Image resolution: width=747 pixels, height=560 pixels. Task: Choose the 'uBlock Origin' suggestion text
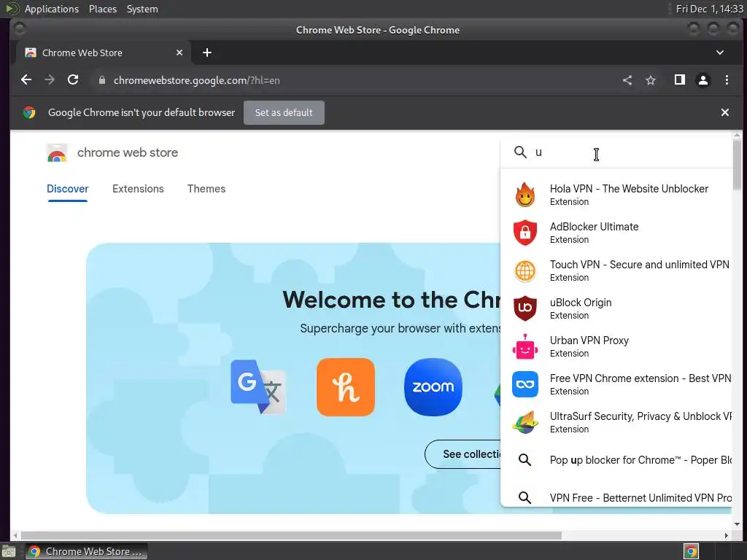(x=581, y=303)
